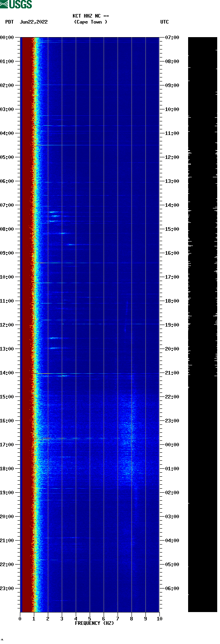Click the 12:00 UTC time label
220x644 pixels.
(x=172, y=157)
